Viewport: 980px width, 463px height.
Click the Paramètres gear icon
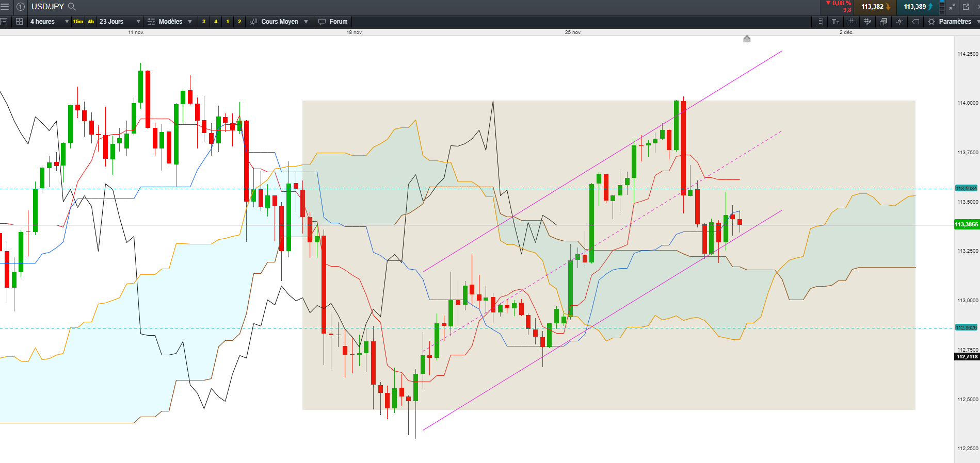[x=931, y=22]
